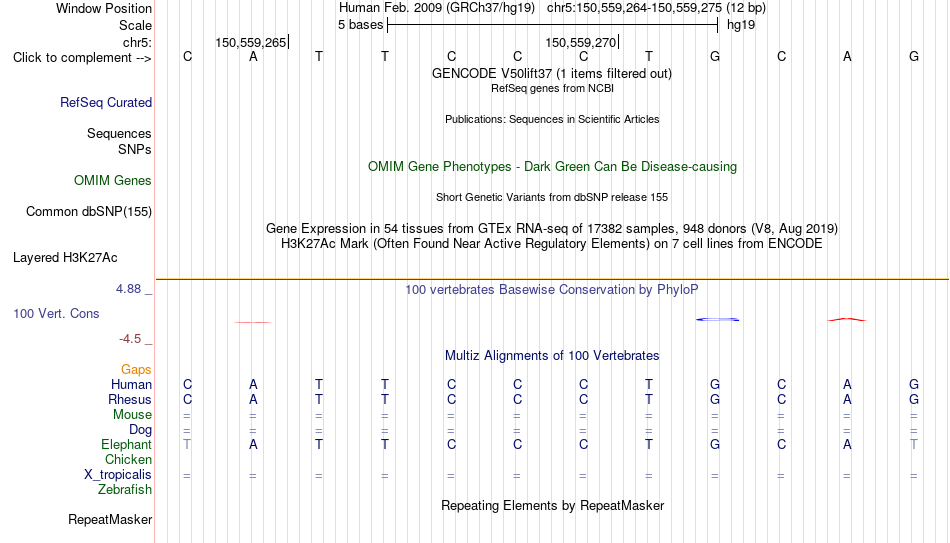Click the Gaps row label

pyautogui.click(x=136, y=369)
